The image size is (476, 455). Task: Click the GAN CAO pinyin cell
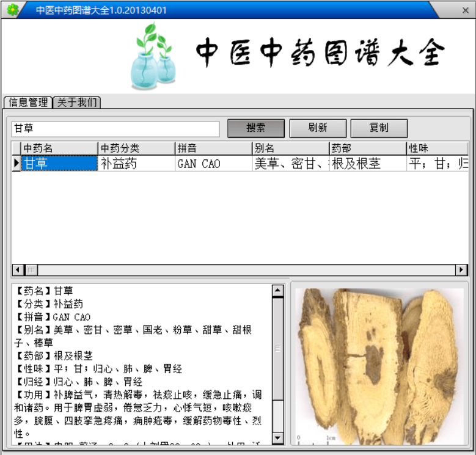(x=214, y=164)
